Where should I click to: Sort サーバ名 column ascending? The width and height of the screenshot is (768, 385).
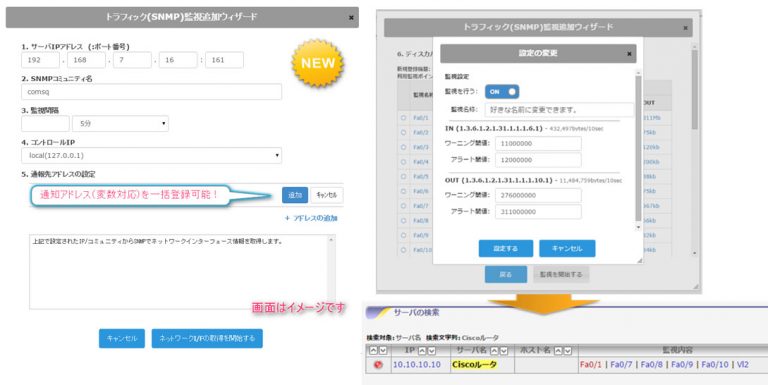[494, 350]
